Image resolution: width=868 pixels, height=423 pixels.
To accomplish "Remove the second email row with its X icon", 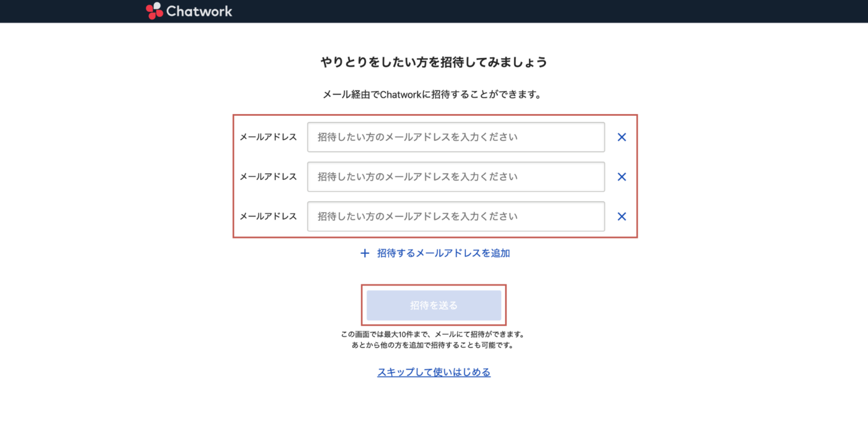I will (622, 176).
